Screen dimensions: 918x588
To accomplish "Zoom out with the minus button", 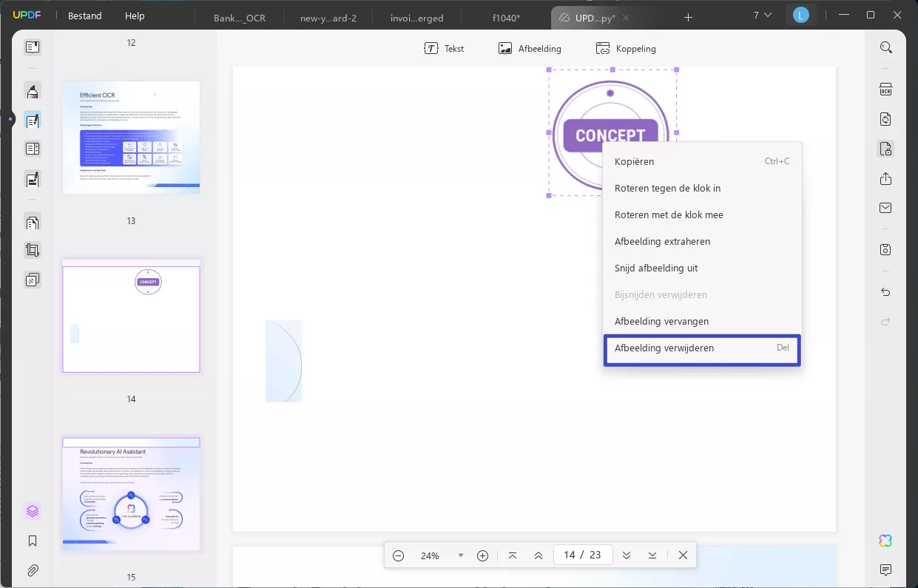I will 399,555.
